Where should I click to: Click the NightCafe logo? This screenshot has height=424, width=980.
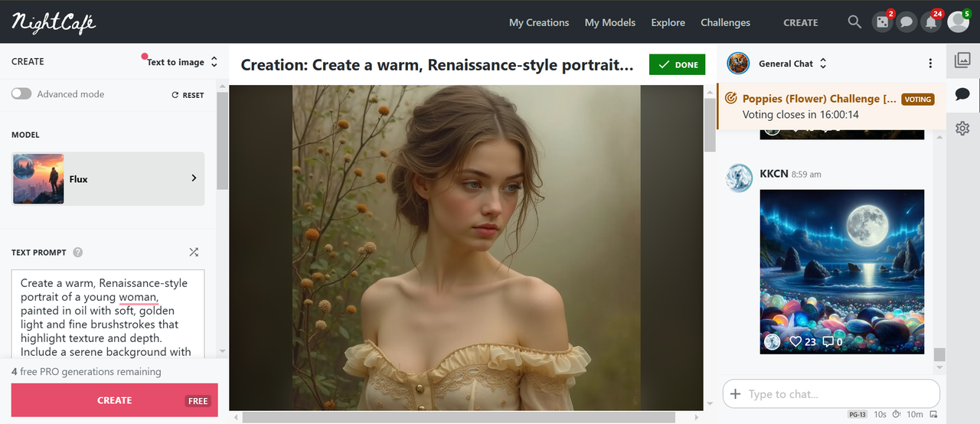click(x=54, y=22)
